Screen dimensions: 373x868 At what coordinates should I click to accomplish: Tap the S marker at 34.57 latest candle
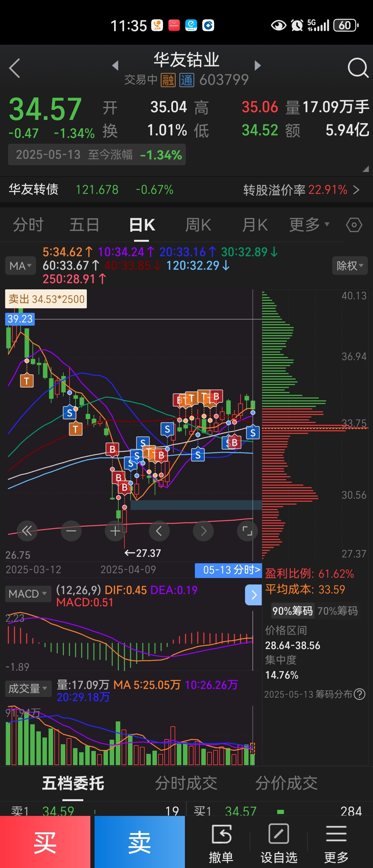253,433
